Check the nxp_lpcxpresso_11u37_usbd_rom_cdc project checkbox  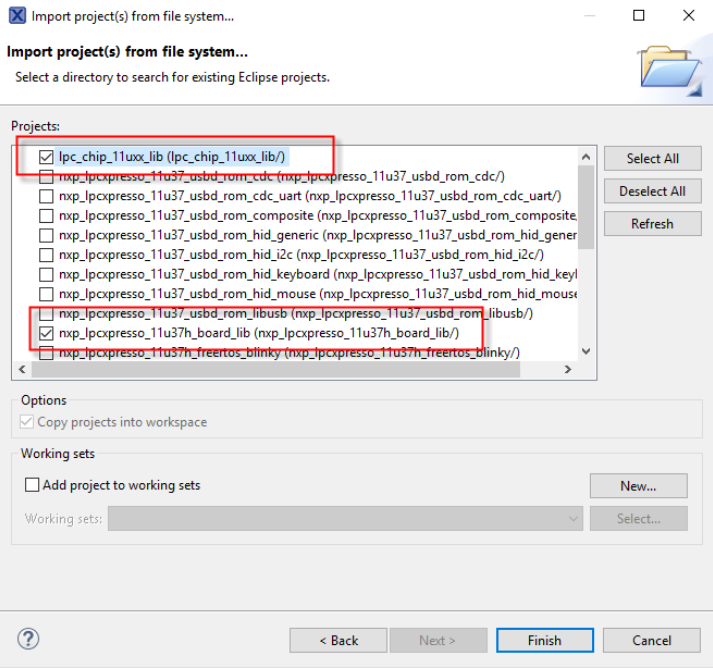(46, 176)
